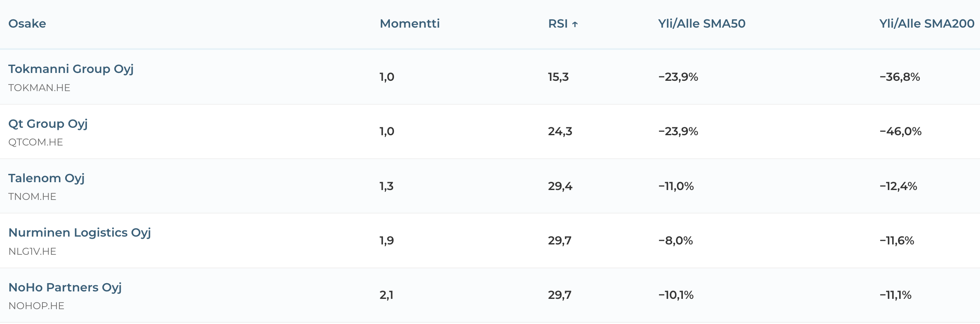
Task: Open Nurminen Logistics Oyj link
Action: (x=80, y=232)
